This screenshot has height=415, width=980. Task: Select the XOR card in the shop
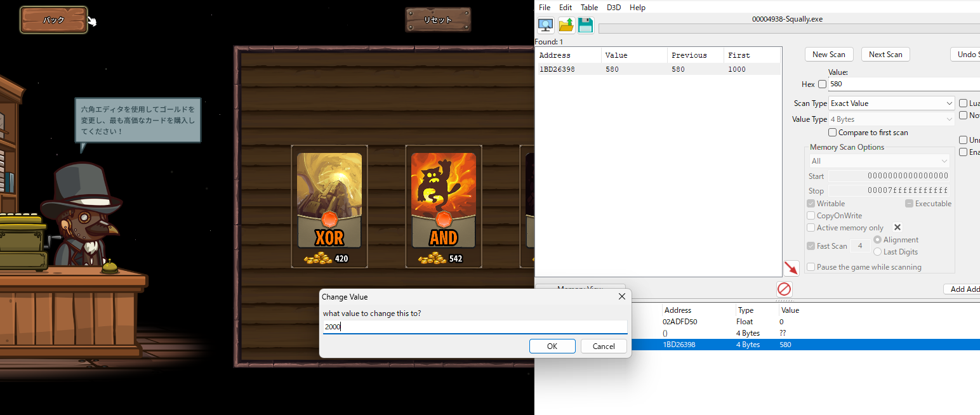329,206
